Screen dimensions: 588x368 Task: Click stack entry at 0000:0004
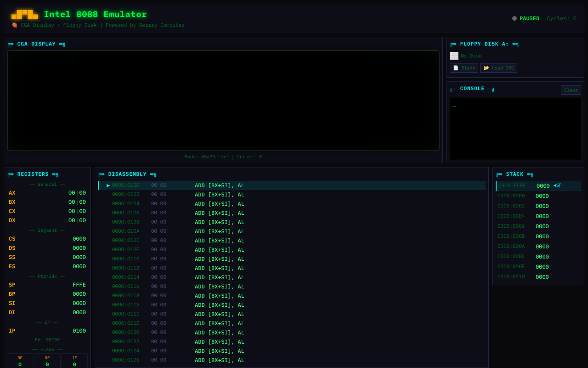(x=538, y=216)
